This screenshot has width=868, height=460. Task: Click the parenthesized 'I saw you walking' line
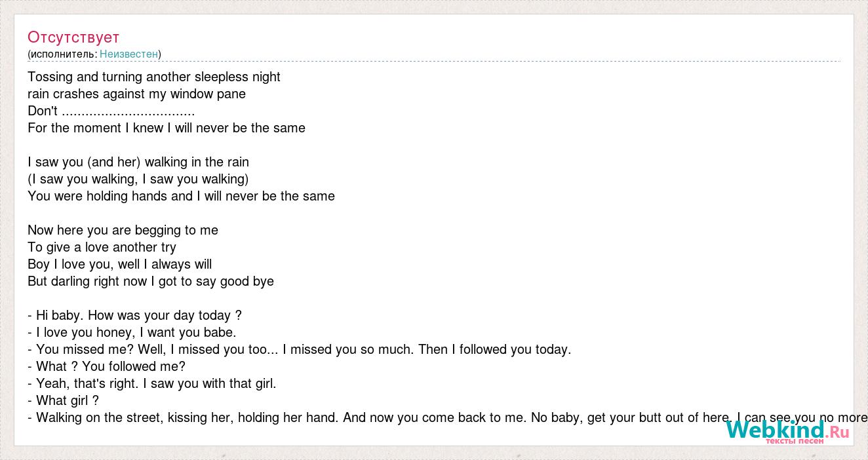138,179
